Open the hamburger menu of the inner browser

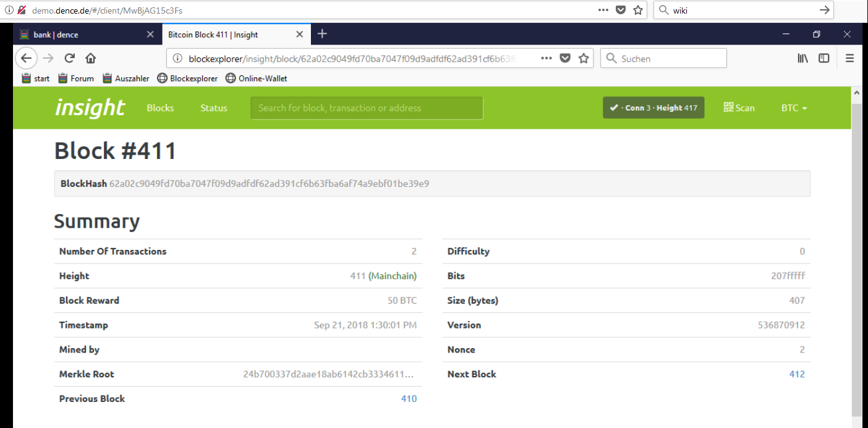pyautogui.click(x=850, y=58)
